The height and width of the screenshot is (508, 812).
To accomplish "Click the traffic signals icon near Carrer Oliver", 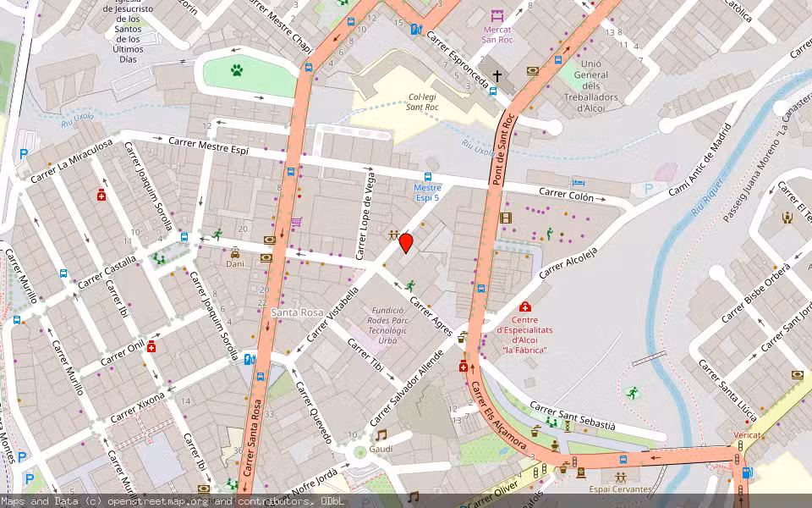I will tap(538, 471).
